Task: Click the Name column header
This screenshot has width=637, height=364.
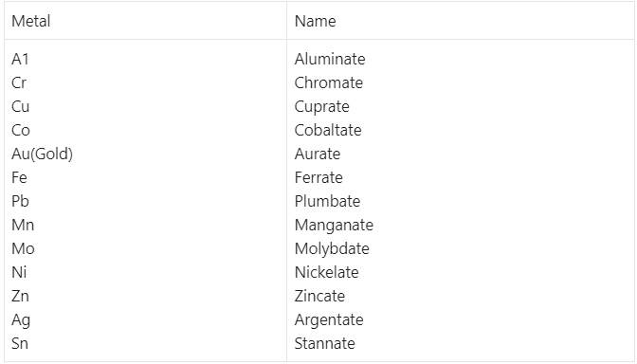Action: (316, 21)
